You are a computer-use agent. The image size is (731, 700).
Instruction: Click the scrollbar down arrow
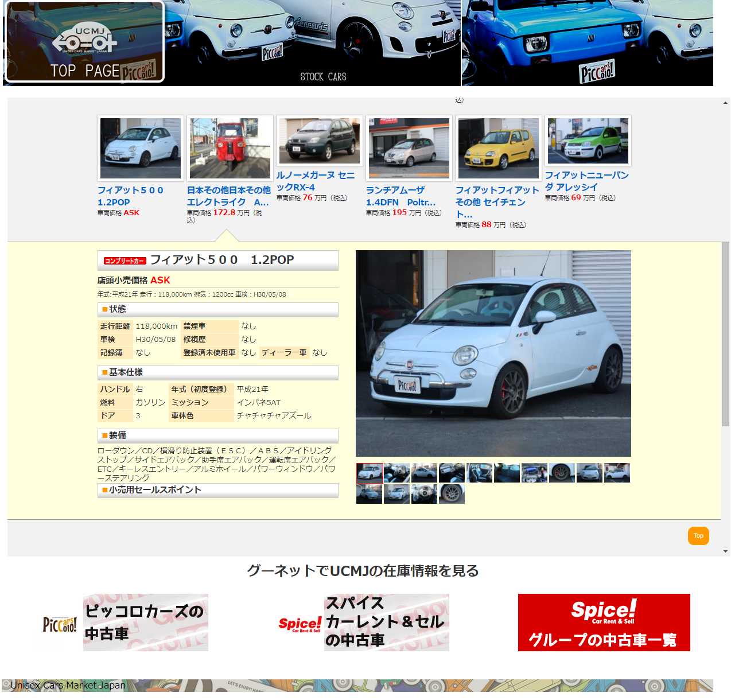point(726,551)
